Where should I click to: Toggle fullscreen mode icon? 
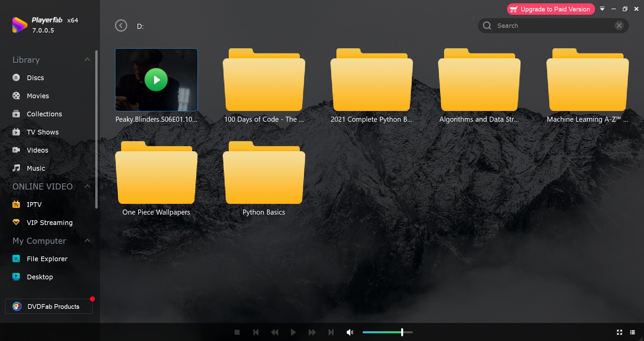pyautogui.click(x=620, y=332)
